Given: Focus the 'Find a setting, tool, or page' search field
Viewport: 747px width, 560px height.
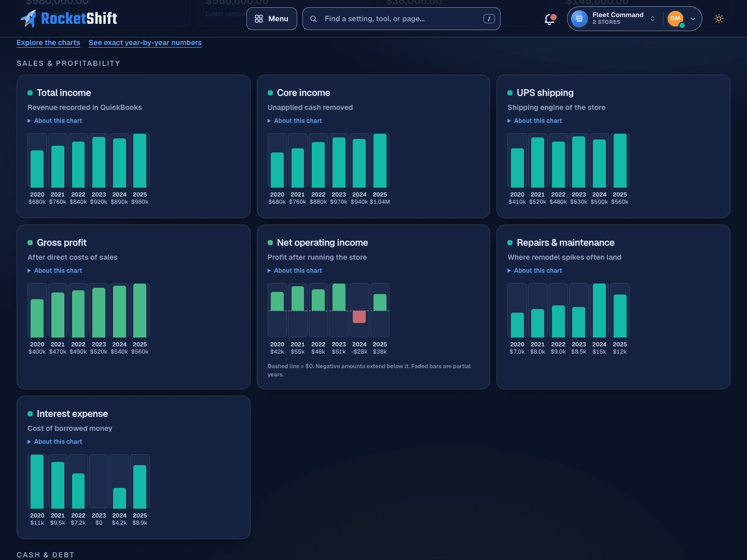Looking at the screenshot, I should tap(402, 19).
